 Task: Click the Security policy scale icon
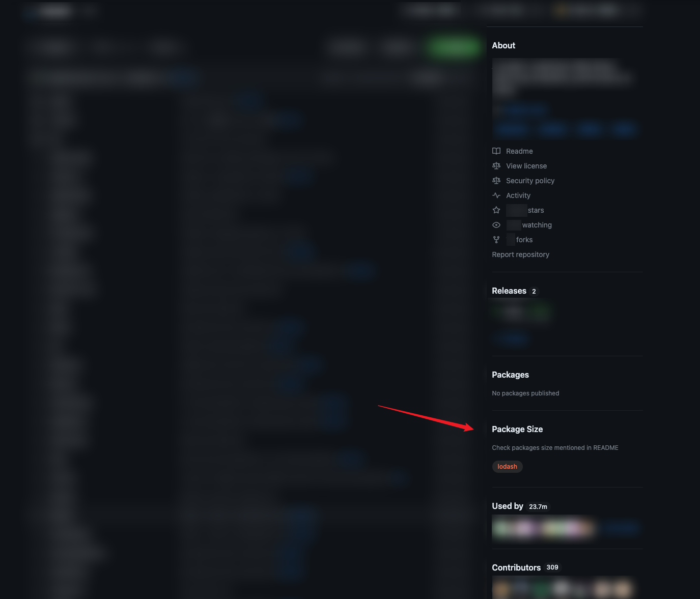pyautogui.click(x=496, y=181)
